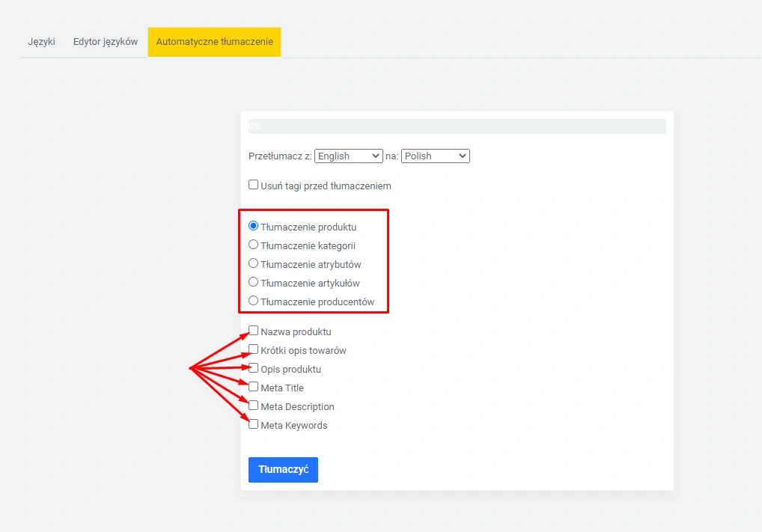Select the Tłumaczenie produktu radio button

254,226
